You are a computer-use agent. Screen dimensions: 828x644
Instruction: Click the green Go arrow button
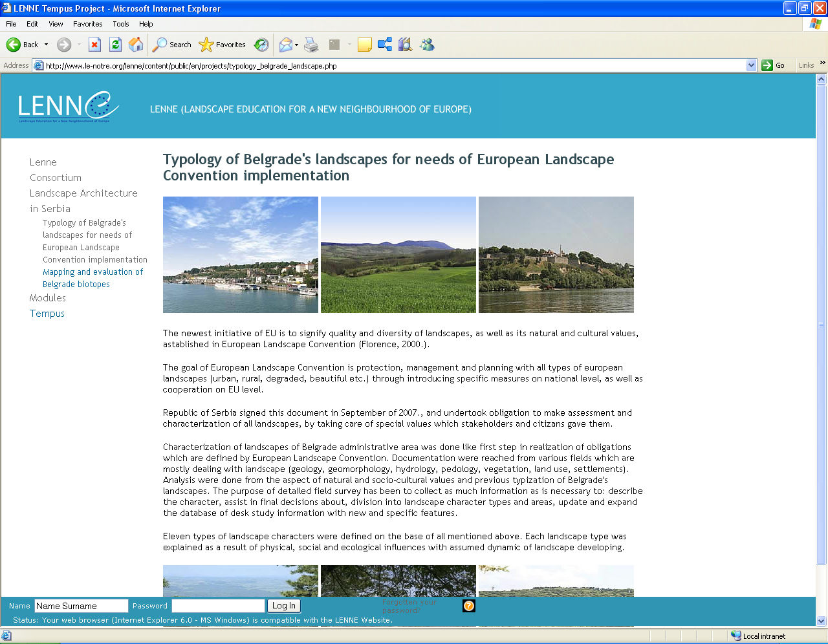(x=767, y=65)
